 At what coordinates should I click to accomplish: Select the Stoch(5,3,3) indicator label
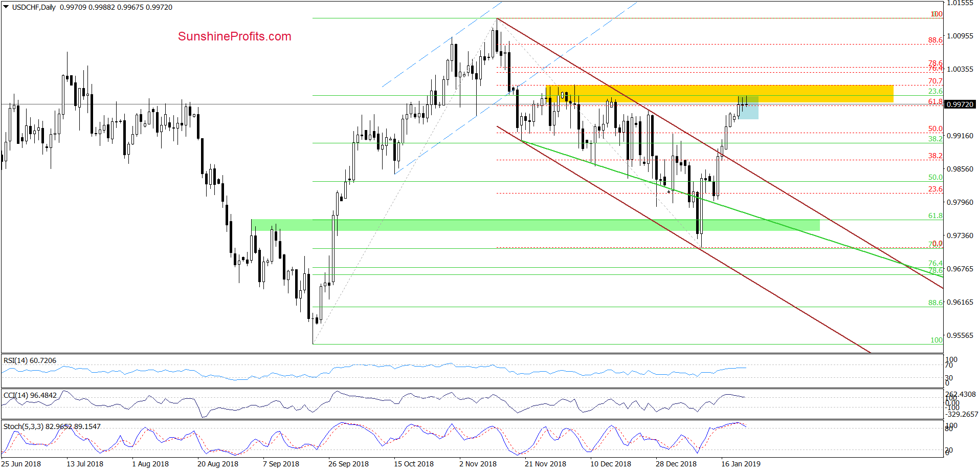coord(52,426)
